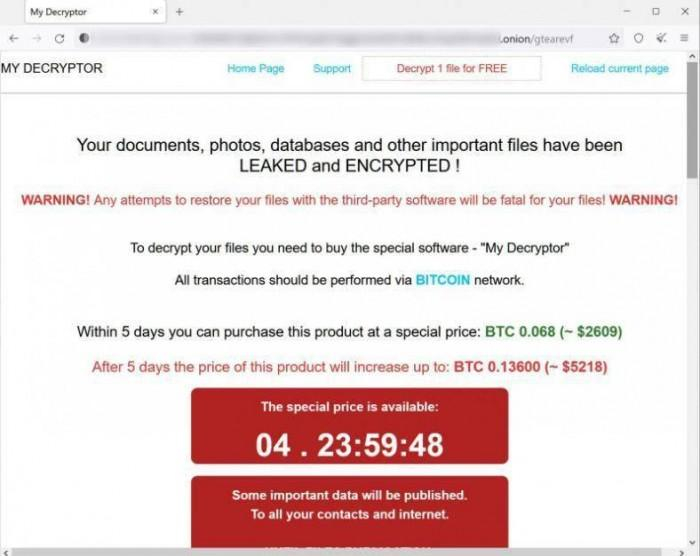Open the Support link
The image size is (700, 556).
pos(332,68)
